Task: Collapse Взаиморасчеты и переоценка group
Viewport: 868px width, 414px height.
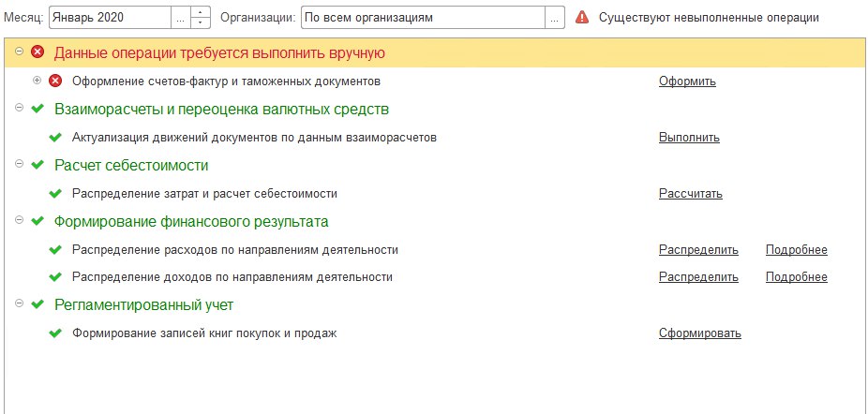Action: pos(20,108)
